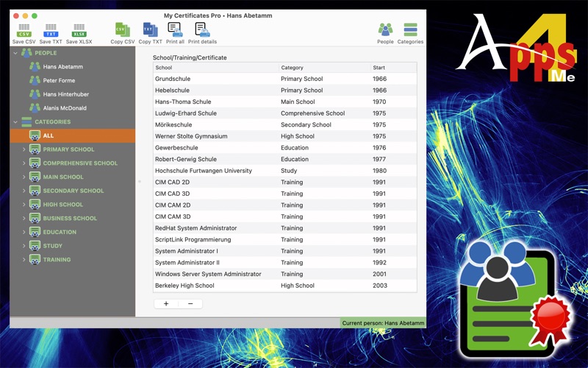Screen dimensions: 588x368
Task: Select Hans Abetamm in the people list
Action: click(x=63, y=67)
